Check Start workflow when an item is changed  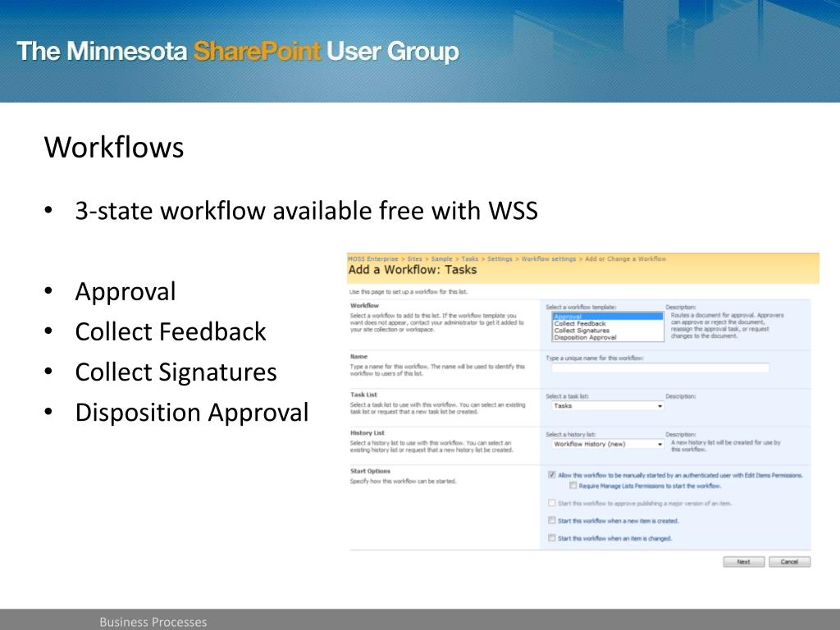[x=552, y=538]
